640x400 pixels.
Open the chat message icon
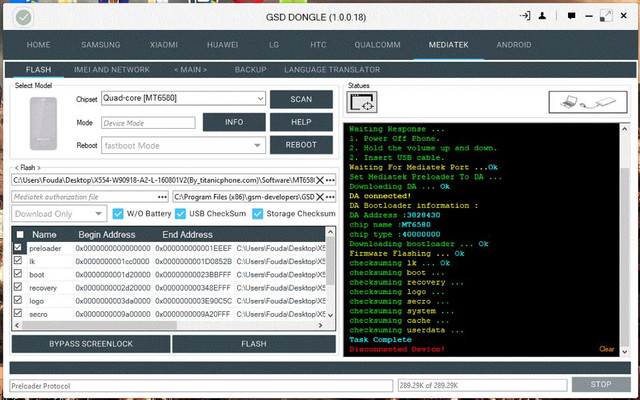[x=571, y=16]
